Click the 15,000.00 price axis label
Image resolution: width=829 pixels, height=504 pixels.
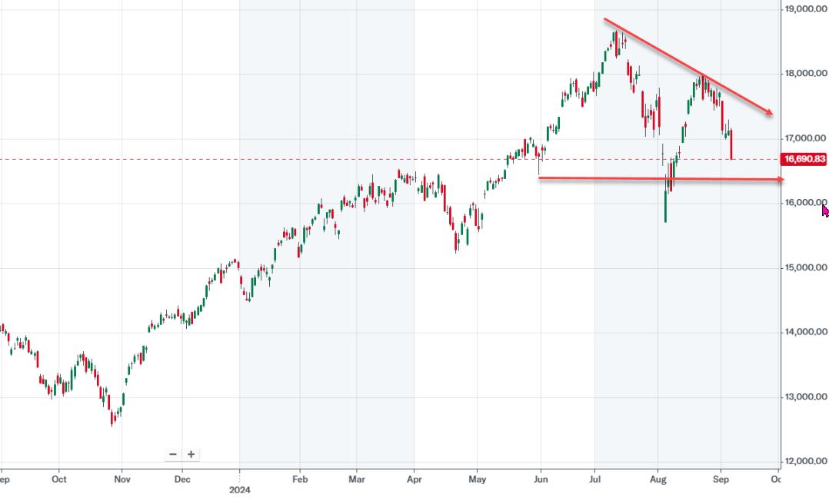point(805,267)
